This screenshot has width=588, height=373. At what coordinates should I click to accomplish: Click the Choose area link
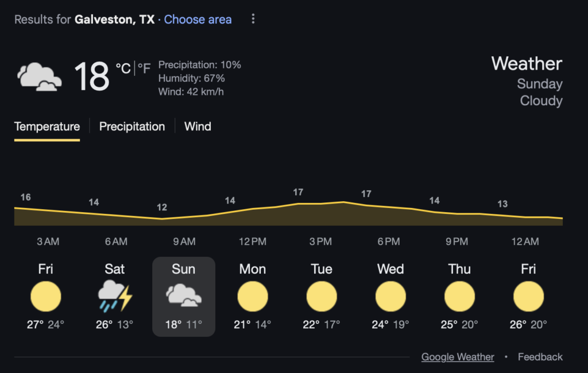coord(198,19)
